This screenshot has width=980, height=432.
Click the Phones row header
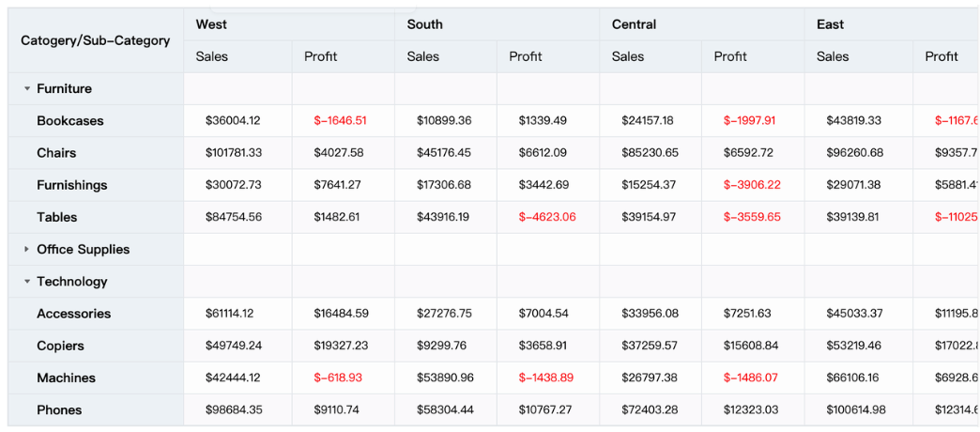tap(59, 409)
